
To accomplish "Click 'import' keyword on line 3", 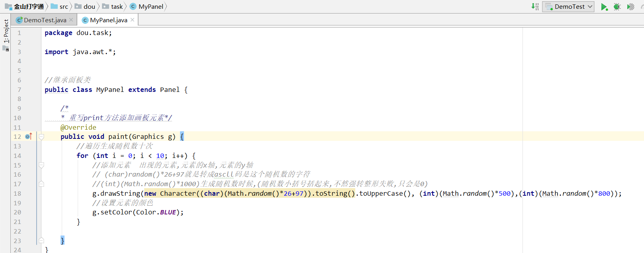I will 57,52.
